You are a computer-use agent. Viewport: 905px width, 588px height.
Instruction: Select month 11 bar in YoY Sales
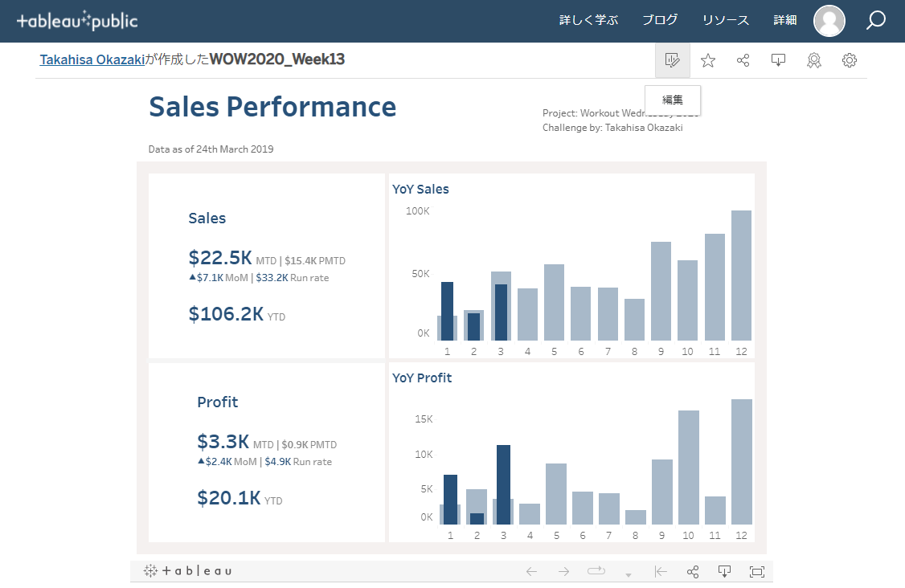point(715,287)
